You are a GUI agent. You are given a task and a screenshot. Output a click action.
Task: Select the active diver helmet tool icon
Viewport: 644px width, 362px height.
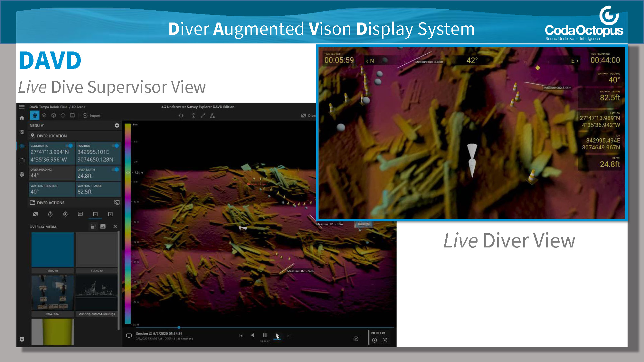pos(34,116)
